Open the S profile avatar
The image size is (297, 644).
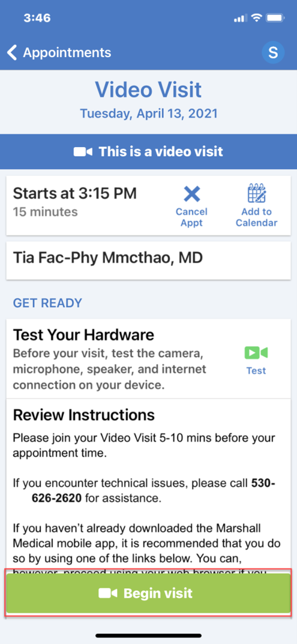tap(273, 53)
